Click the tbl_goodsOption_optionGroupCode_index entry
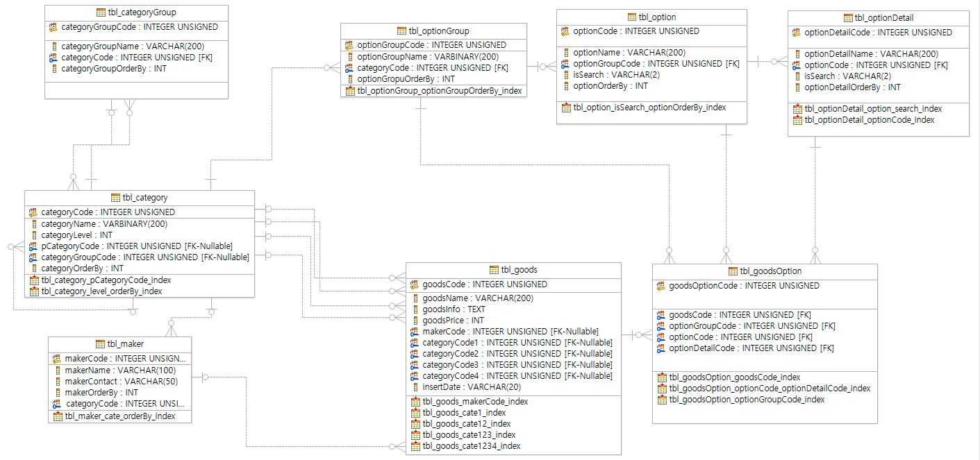The image size is (980, 460). point(747,400)
